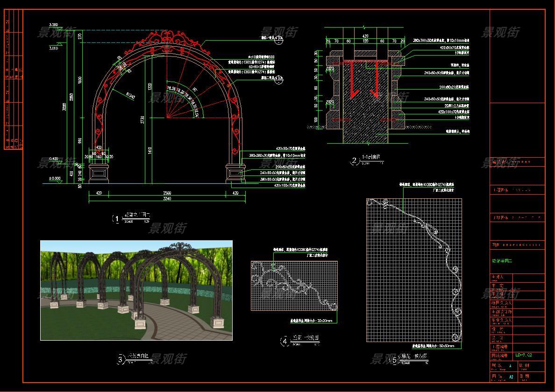Click the left pedestal base of arch

point(99,174)
